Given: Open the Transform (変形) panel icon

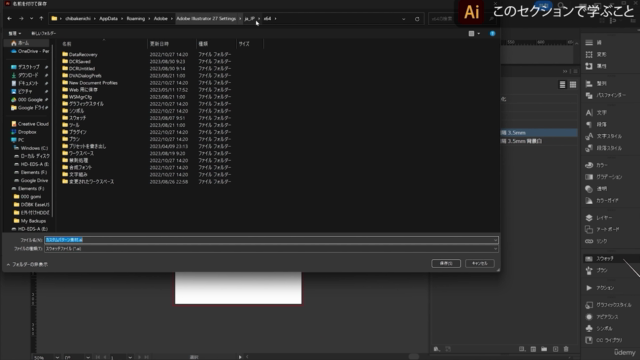Looking at the screenshot, I should click(x=589, y=54).
